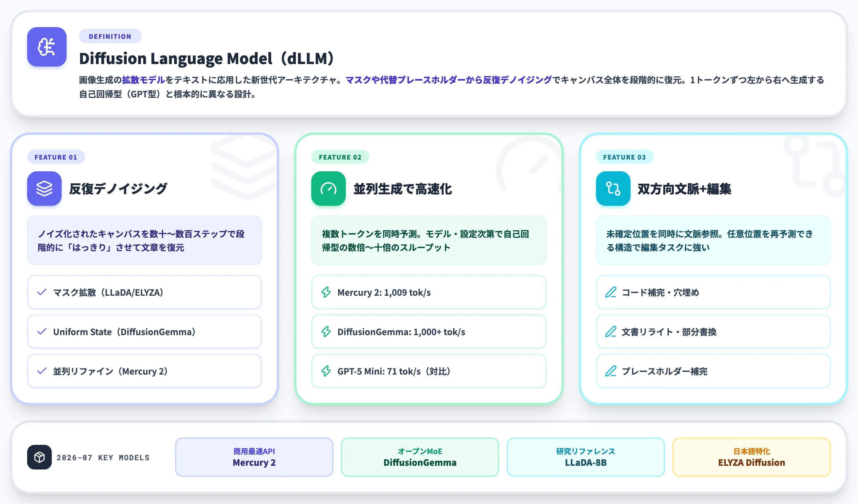
Task: Click the Uniform State（DiffusionGemma） list item
Action: tap(144, 331)
